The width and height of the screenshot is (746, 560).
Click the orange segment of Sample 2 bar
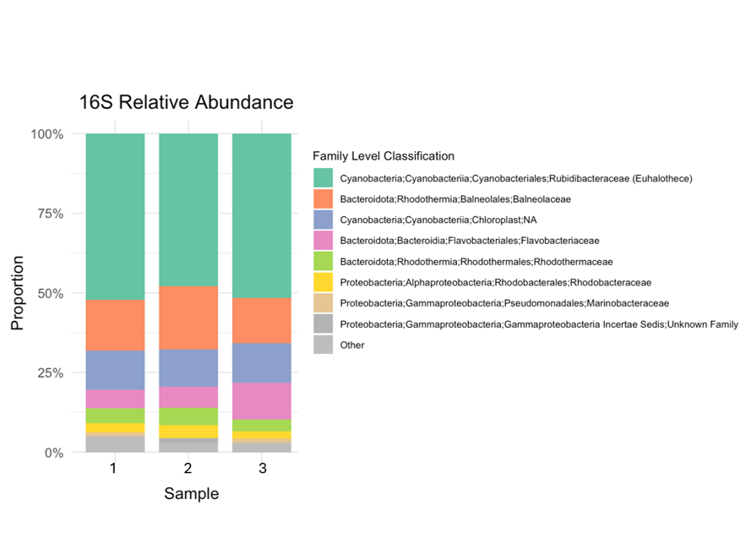pyautogui.click(x=188, y=318)
